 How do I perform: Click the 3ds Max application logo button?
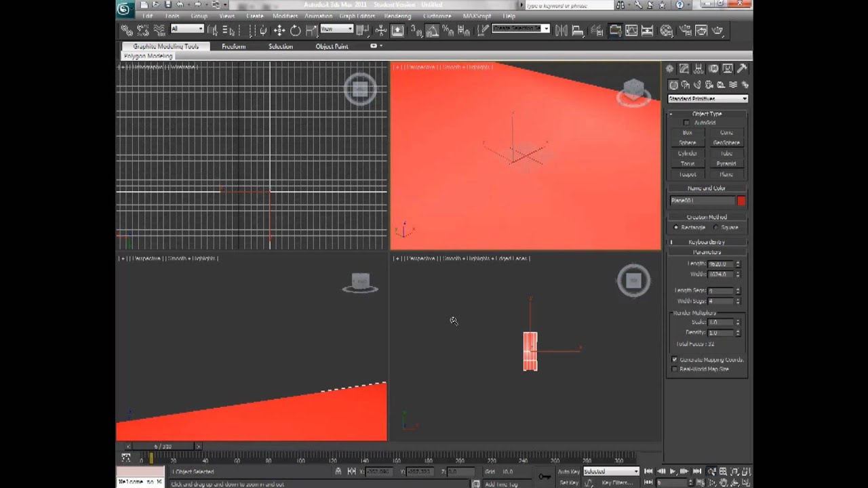coord(124,8)
